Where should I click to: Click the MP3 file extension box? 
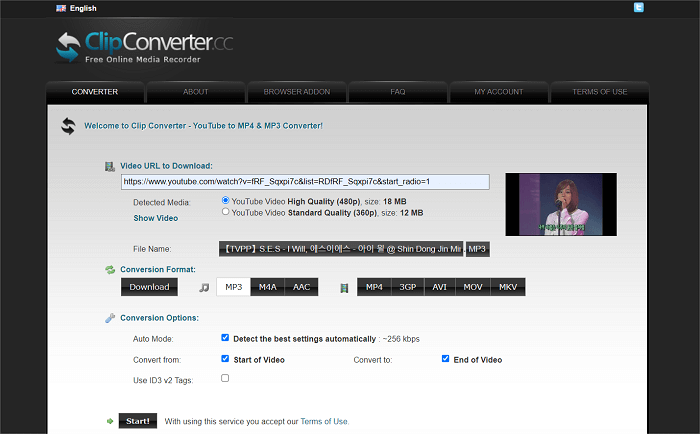477,249
